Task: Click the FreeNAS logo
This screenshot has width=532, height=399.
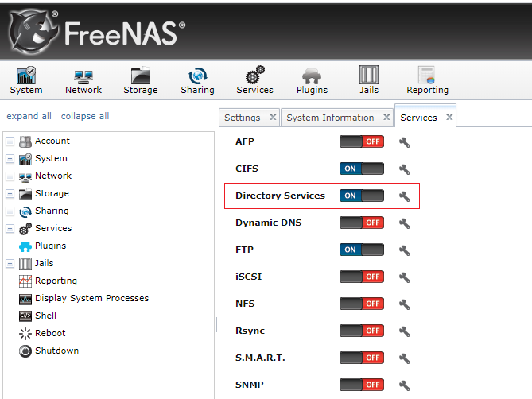Action: [x=97, y=33]
